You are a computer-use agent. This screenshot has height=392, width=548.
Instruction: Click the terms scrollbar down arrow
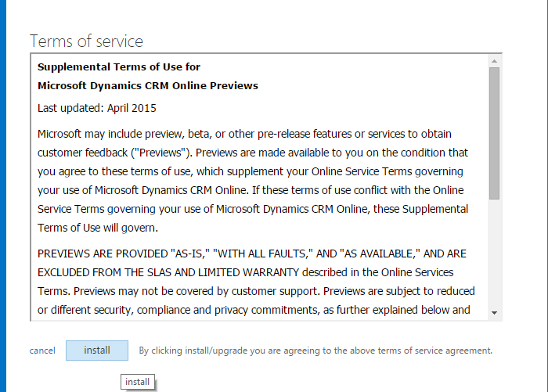pyautogui.click(x=494, y=312)
